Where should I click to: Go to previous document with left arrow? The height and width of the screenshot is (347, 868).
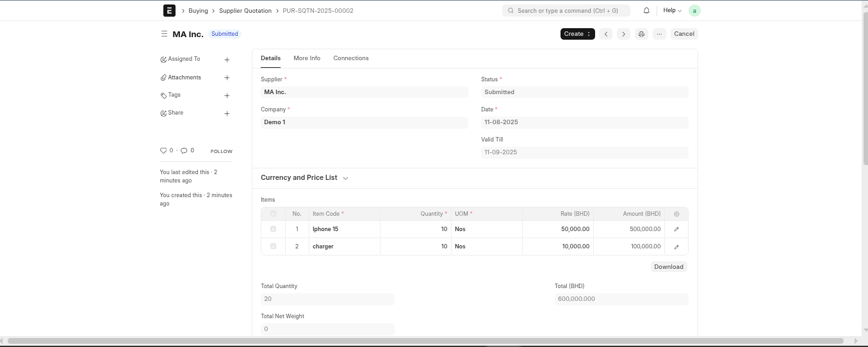(x=606, y=34)
